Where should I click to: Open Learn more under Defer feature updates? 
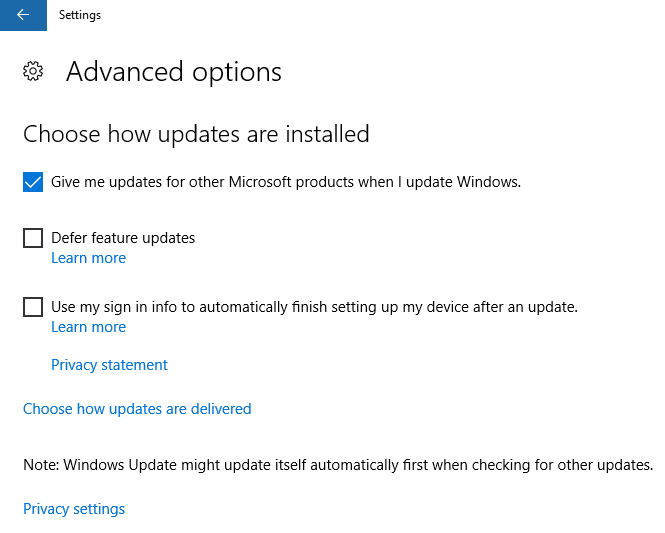point(88,258)
